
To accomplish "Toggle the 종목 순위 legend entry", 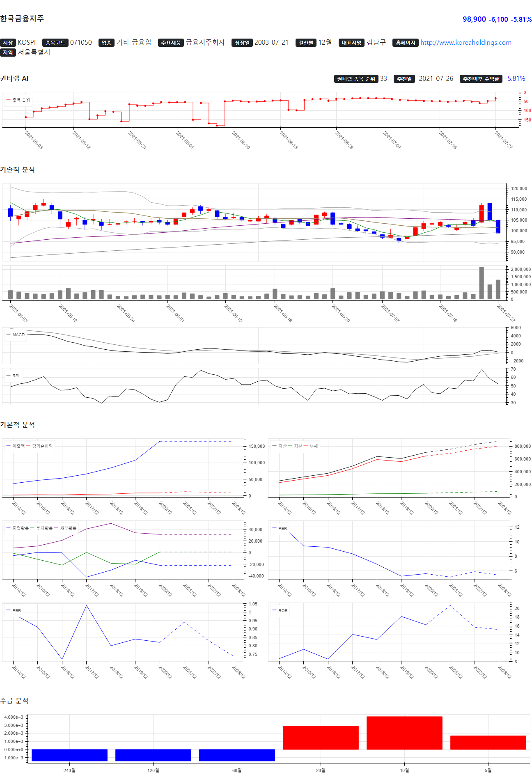I will (x=18, y=100).
